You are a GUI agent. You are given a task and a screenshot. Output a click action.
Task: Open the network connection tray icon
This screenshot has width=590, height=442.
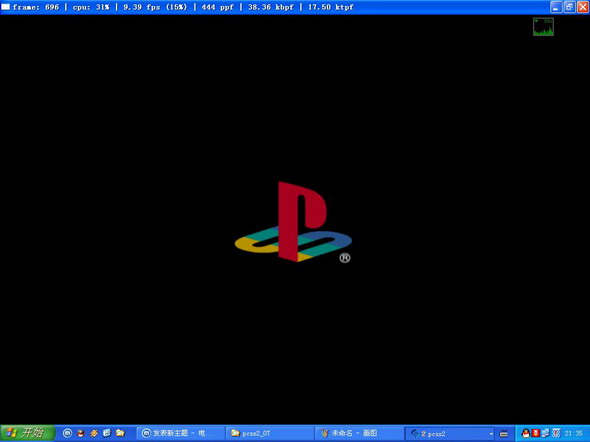coord(546,433)
